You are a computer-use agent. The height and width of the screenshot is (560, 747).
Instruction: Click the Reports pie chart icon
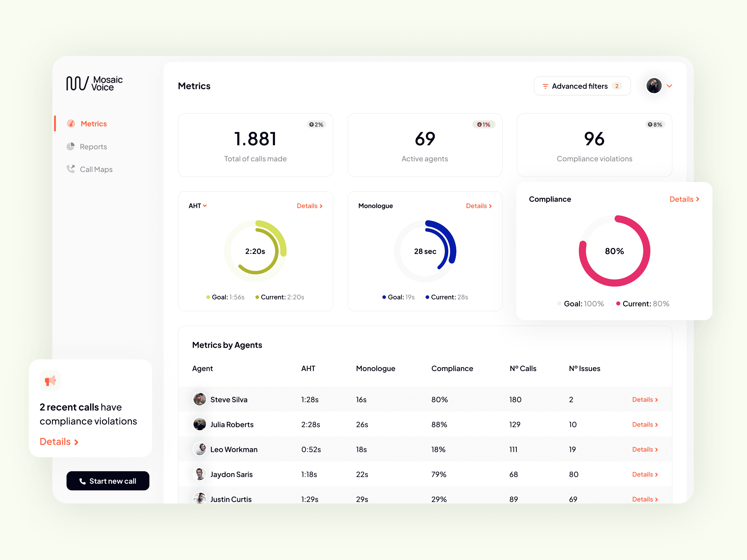point(70,147)
